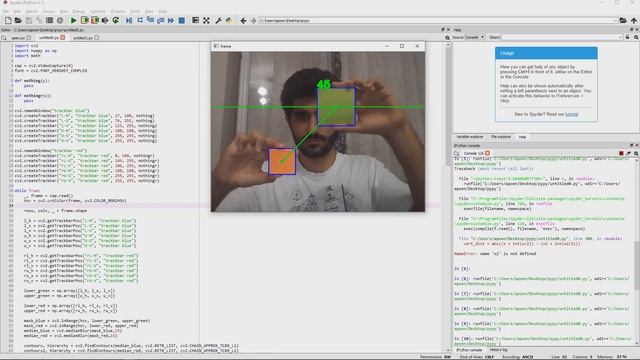The width and height of the screenshot is (640, 360).
Task: Run current cell toolbar icon
Action: coord(84,20)
